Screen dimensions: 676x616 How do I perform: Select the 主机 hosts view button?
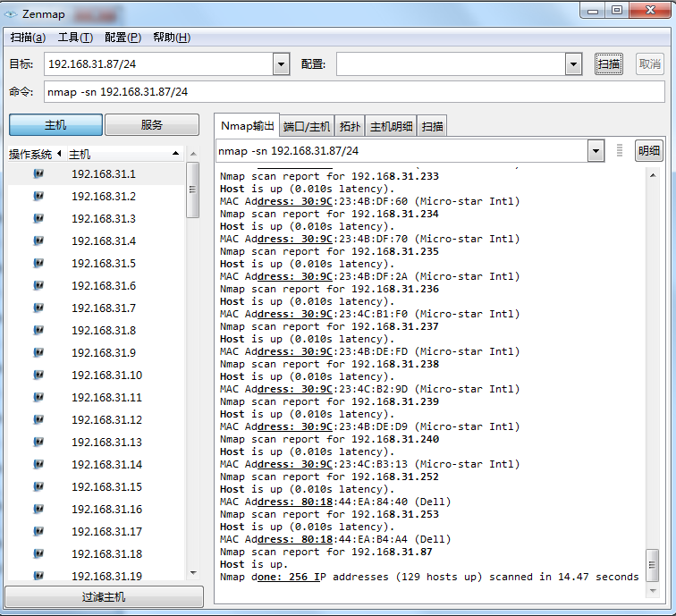pos(55,125)
